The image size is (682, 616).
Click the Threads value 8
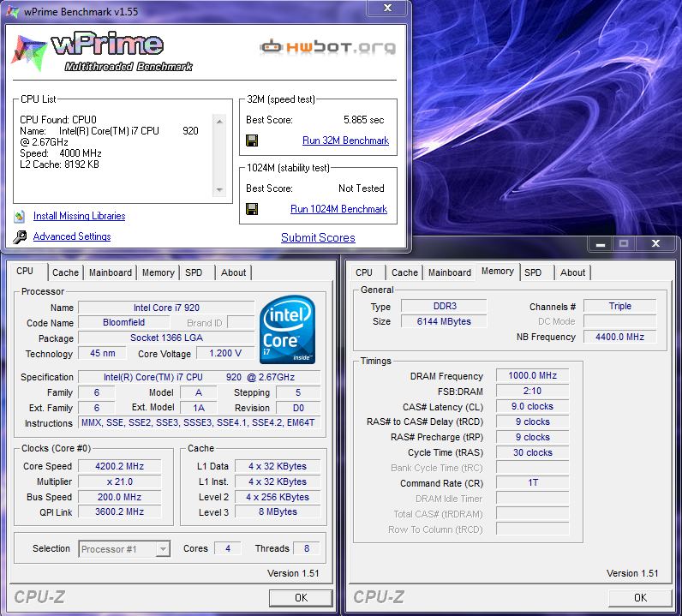point(307,548)
